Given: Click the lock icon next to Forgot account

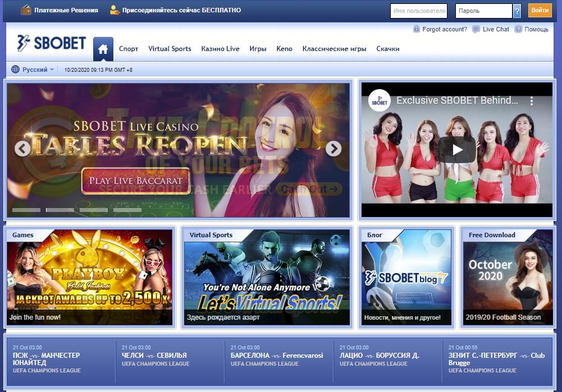Looking at the screenshot, I should (416, 29).
